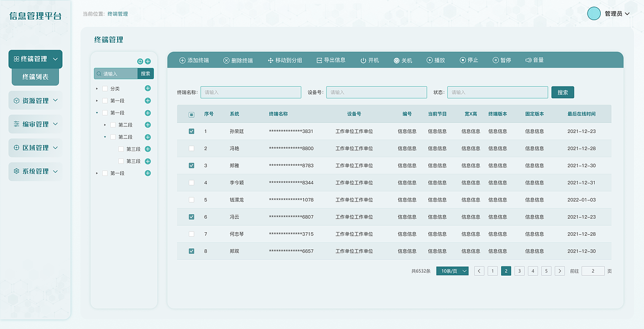This screenshot has height=329, width=644.
Task: Click the 添加终端 add terminal icon
Action: (182, 59)
